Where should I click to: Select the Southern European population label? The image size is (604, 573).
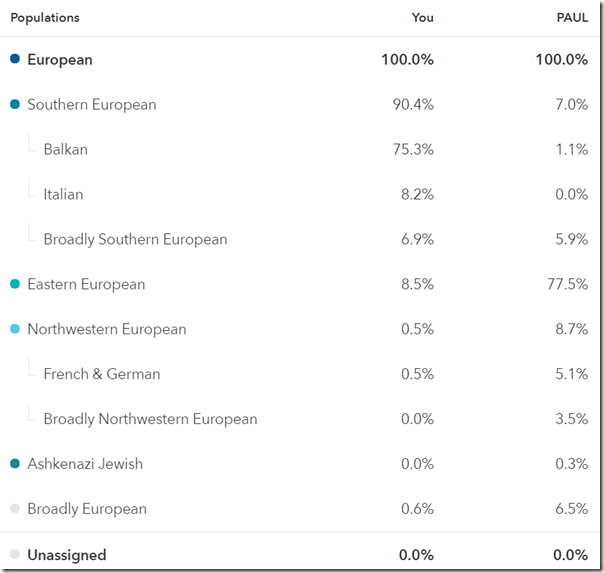pyautogui.click(x=92, y=104)
